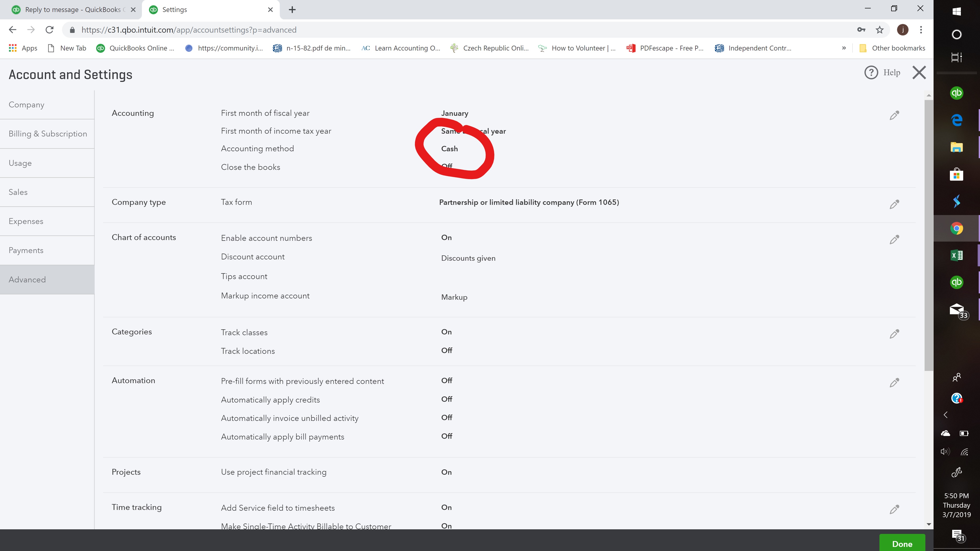Open the Sales settings tab

[x=18, y=192]
